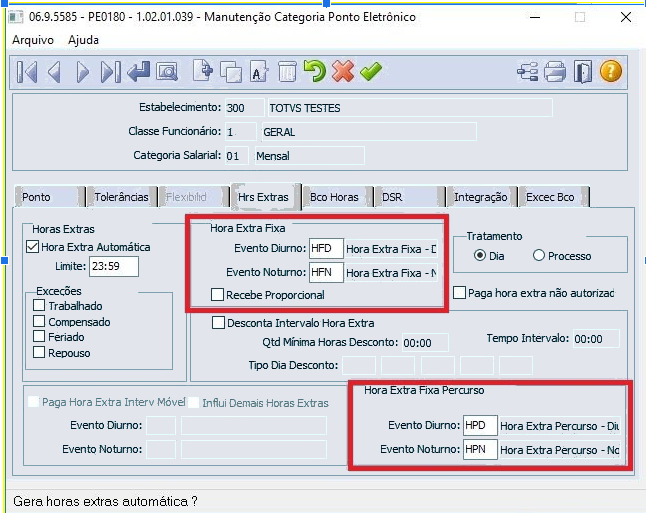Copy record toolbar icon
This screenshot has height=513, width=646.
point(231,72)
